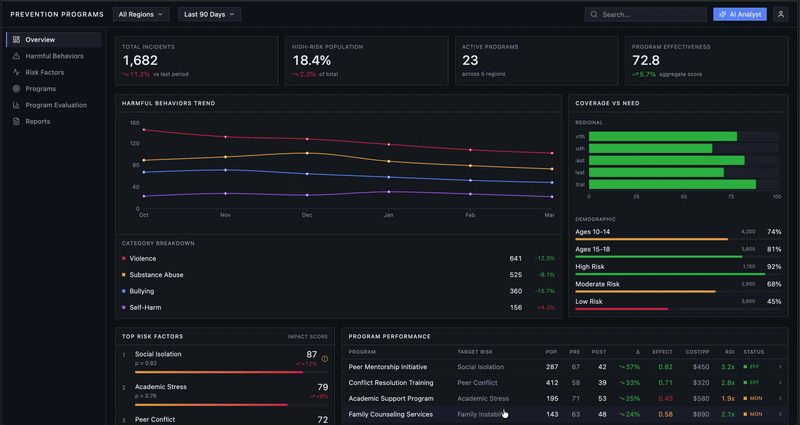The height and width of the screenshot is (425, 800).
Task: Sort table by the Cost/PP column header
Action: [x=696, y=352]
